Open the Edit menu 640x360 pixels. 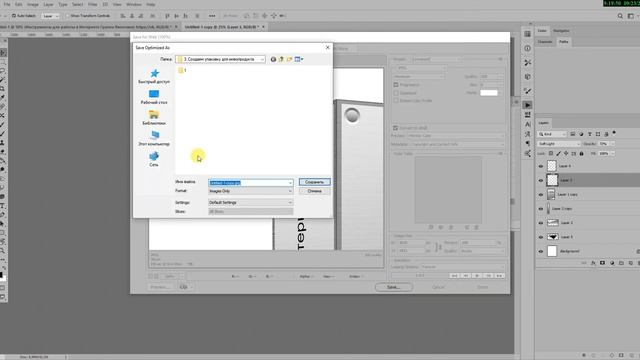point(19,4)
